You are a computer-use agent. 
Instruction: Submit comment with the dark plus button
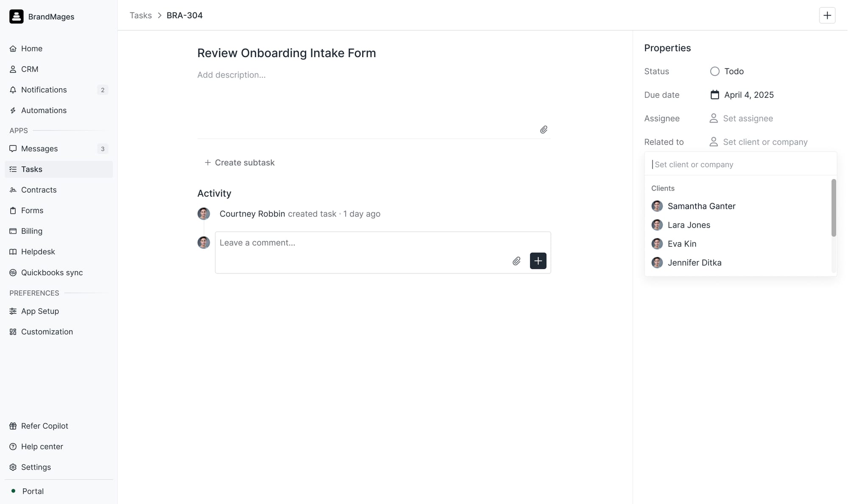pyautogui.click(x=538, y=261)
